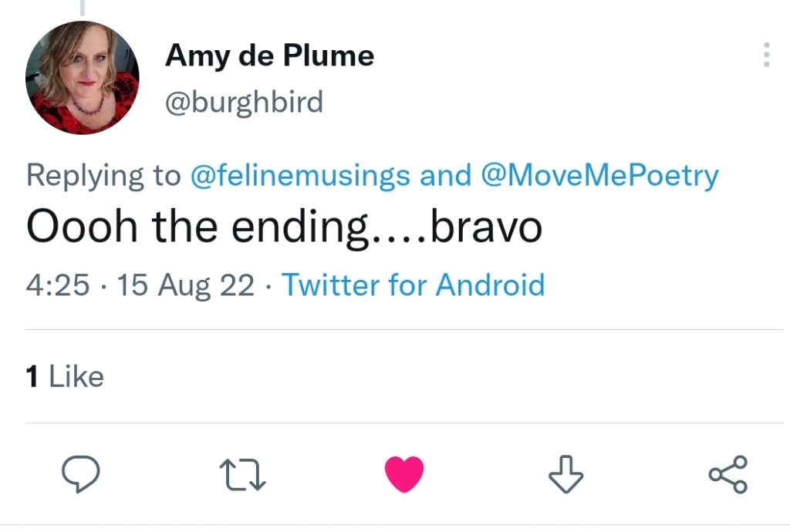This screenshot has height=532, width=790.
Task: Open the share icon for this tweet
Action: click(x=728, y=473)
